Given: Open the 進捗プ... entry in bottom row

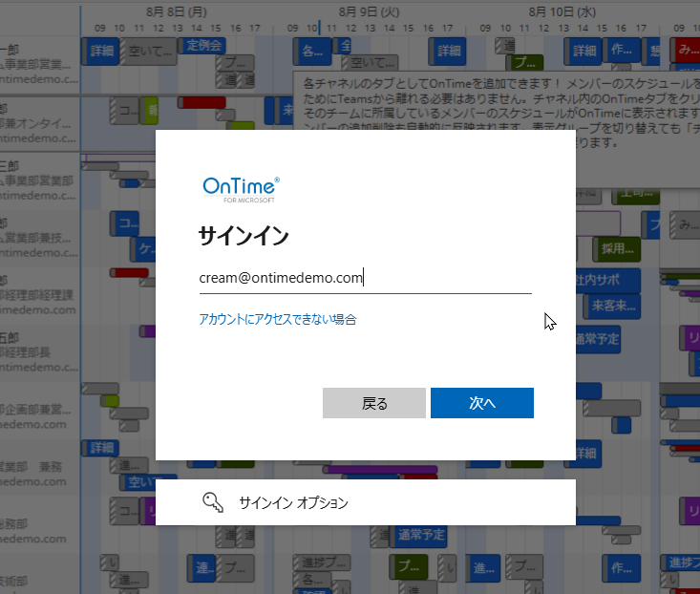Looking at the screenshot, I should pos(322,562).
